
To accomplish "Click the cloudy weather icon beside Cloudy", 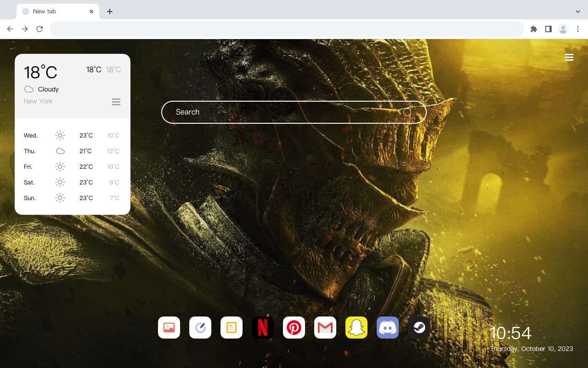I will pos(29,89).
